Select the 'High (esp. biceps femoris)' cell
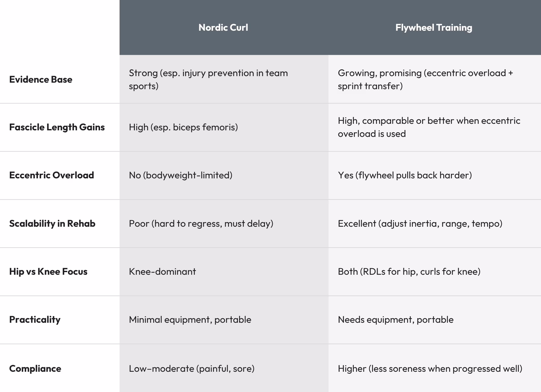The width and height of the screenshot is (541, 392). [183, 127]
